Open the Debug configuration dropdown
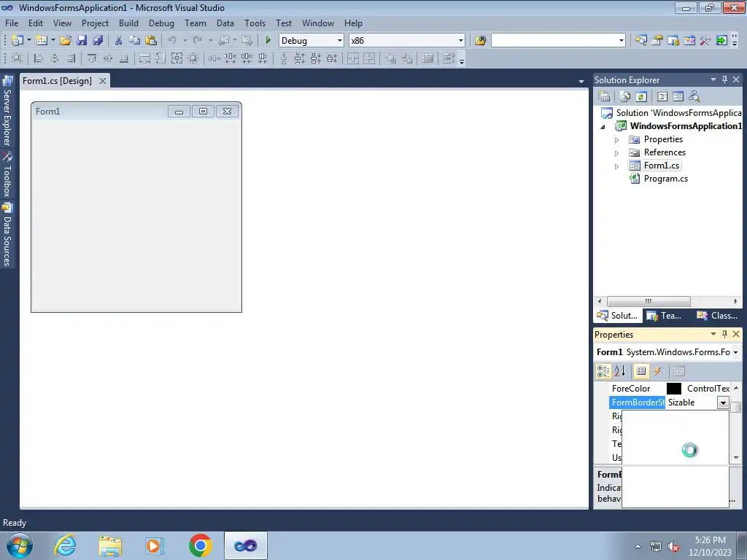Image resolution: width=747 pixels, height=560 pixels. [340, 41]
